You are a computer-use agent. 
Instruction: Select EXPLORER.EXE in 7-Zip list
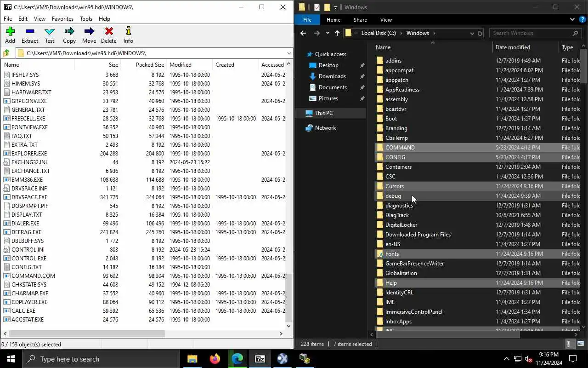pyautogui.click(x=29, y=153)
